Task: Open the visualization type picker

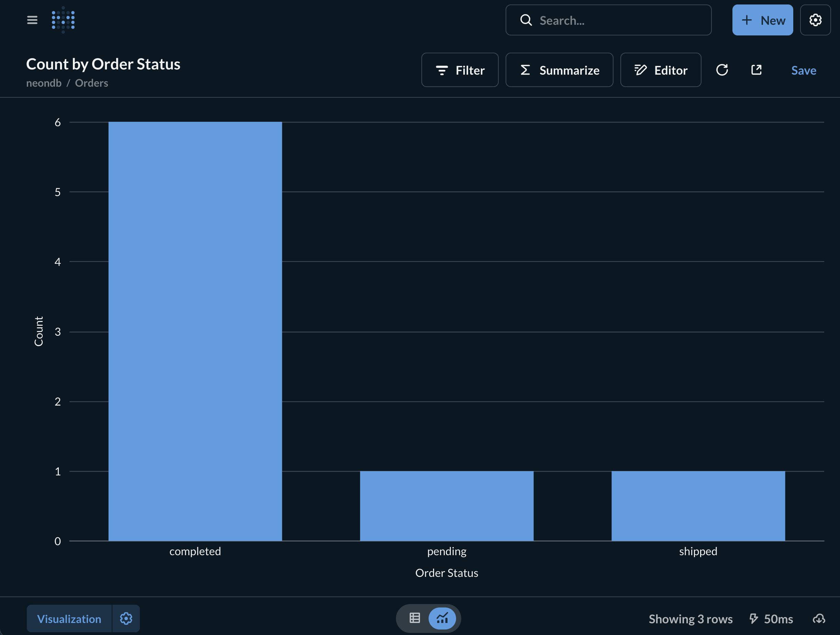Action: [x=69, y=618]
